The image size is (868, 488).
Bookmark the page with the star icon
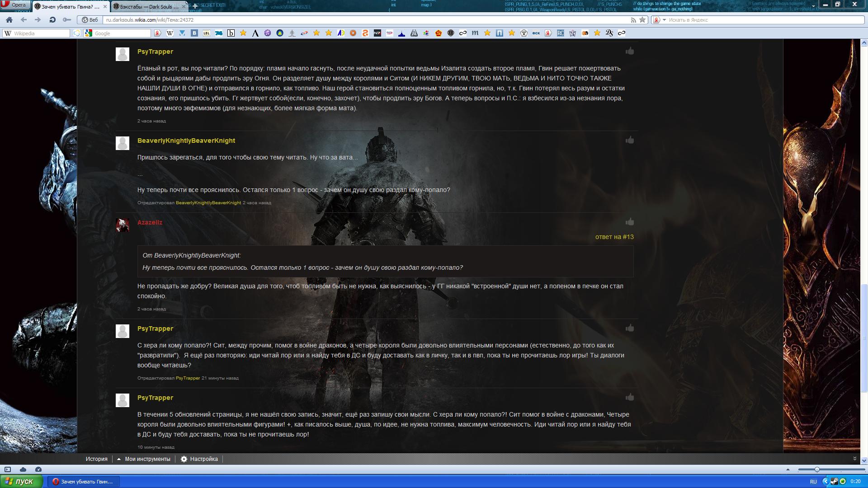[642, 20]
